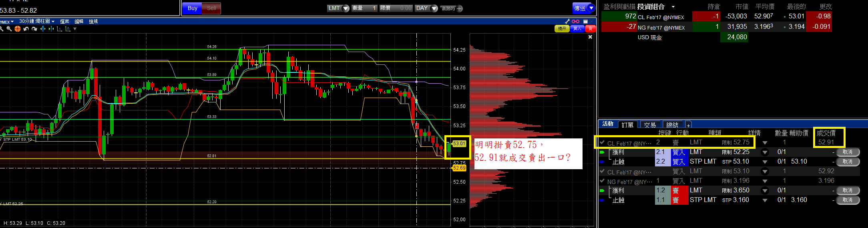Click the limit price (限價) input field
Image resolution: width=868 pixels, height=228 pixels.
coord(396,8)
